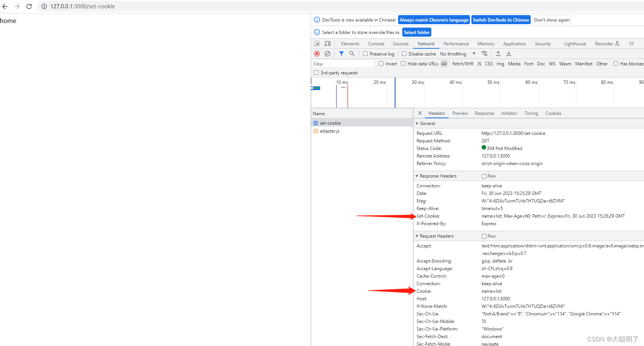The height and width of the screenshot is (346, 644).
Task: Enable Disable cache checkbox
Action: (x=404, y=54)
